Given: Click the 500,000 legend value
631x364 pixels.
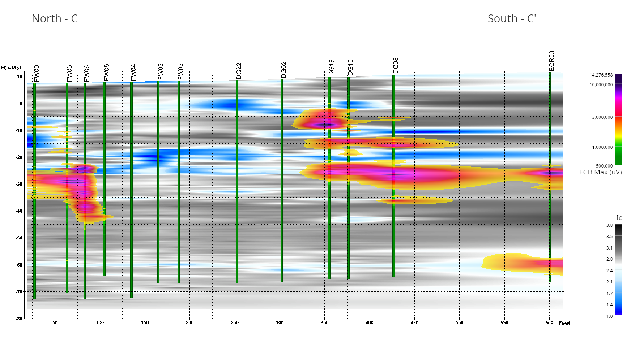Looking at the screenshot, I should point(604,166).
